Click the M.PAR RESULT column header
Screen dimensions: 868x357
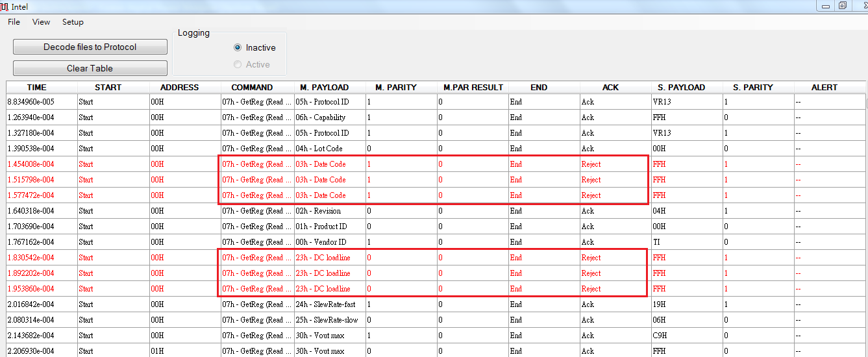[x=473, y=87]
